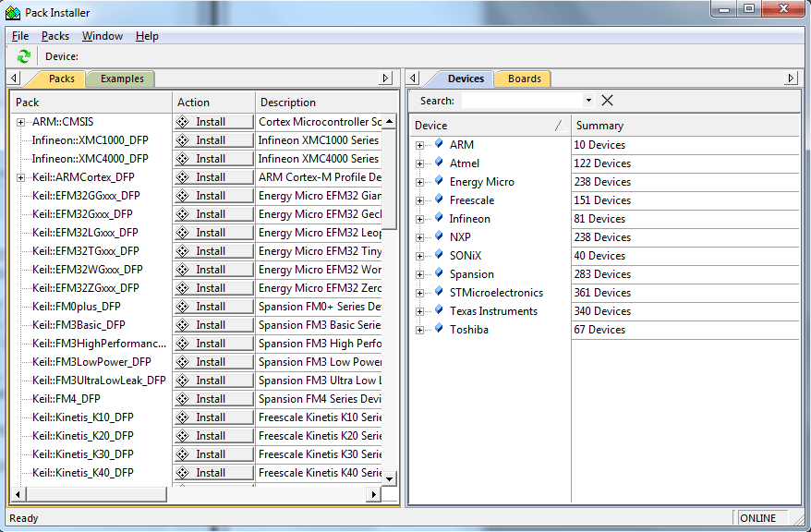811x532 pixels.
Task: Install the ARM::CMSIS pack
Action: pyautogui.click(x=213, y=122)
